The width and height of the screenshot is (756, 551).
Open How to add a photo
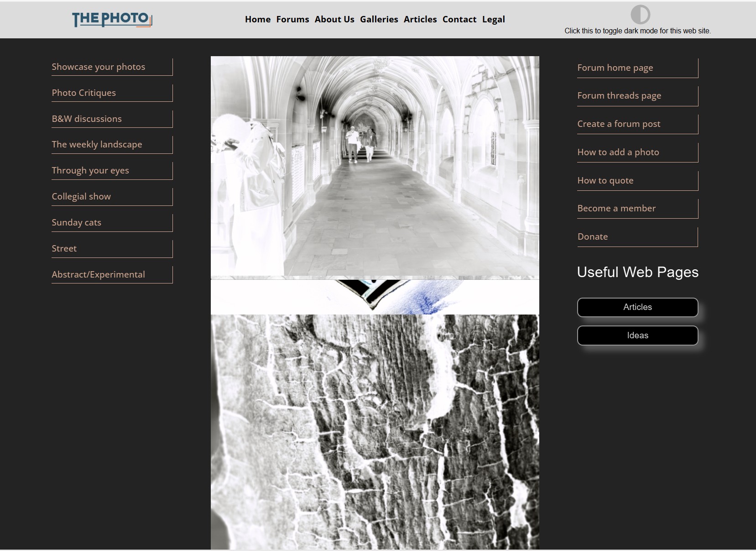(x=637, y=152)
